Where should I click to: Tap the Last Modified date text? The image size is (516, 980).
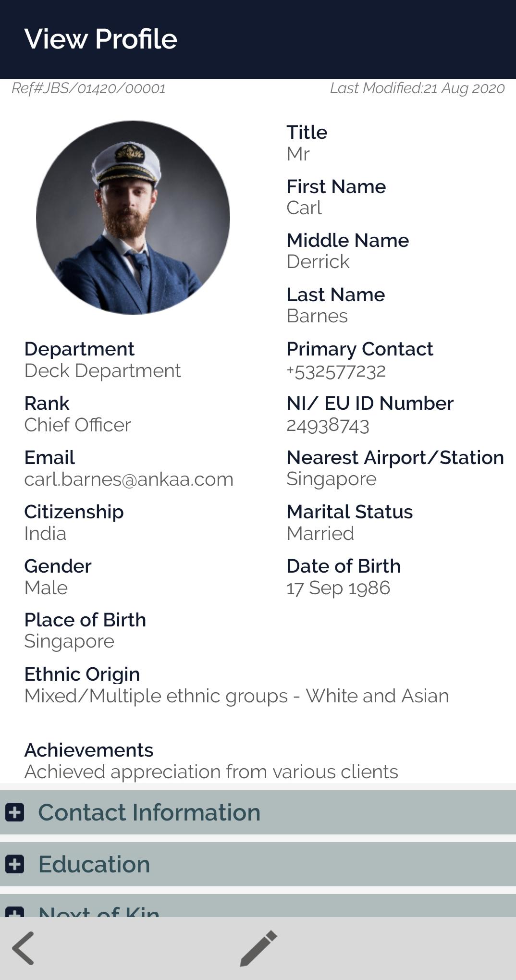(x=417, y=88)
